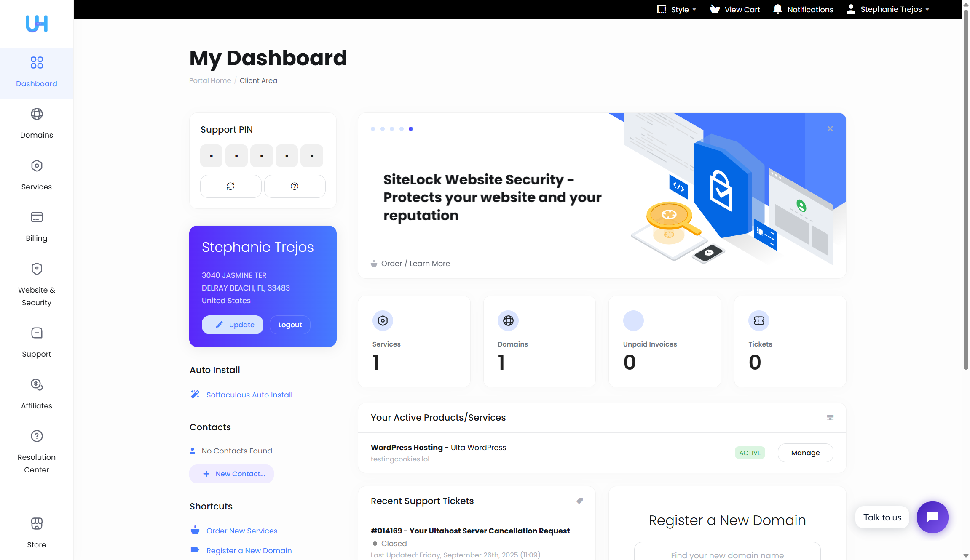Viewport: 970px width, 560px height.
Task: Click the Manage button for WordPress Hosting
Action: (805, 453)
